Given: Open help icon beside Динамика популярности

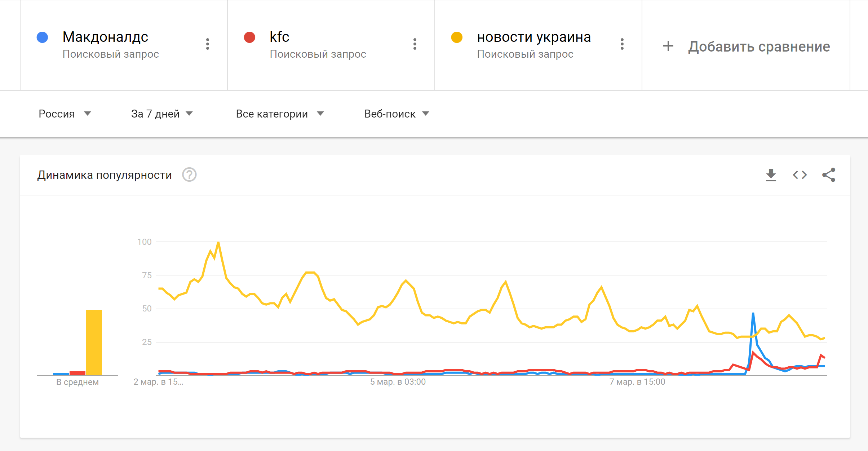Looking at the screenshot, I should tap(189, 175).
